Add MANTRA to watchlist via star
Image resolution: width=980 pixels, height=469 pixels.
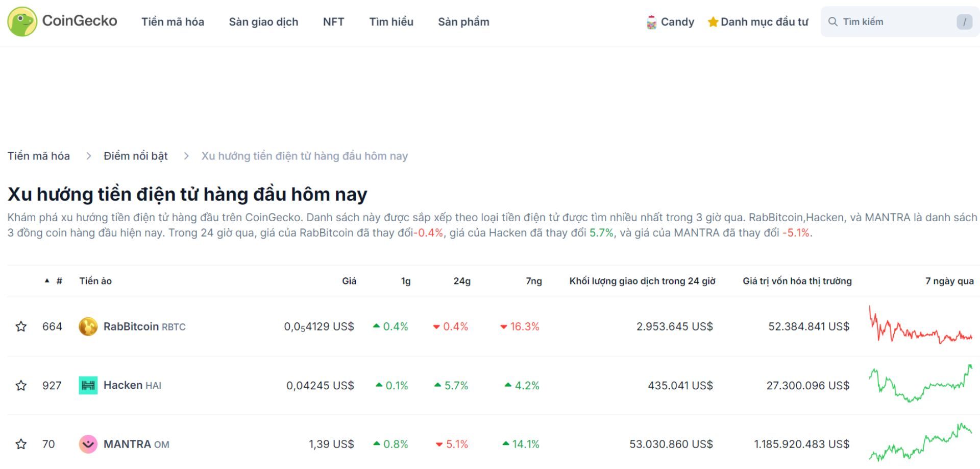click(x=20, y=444)
